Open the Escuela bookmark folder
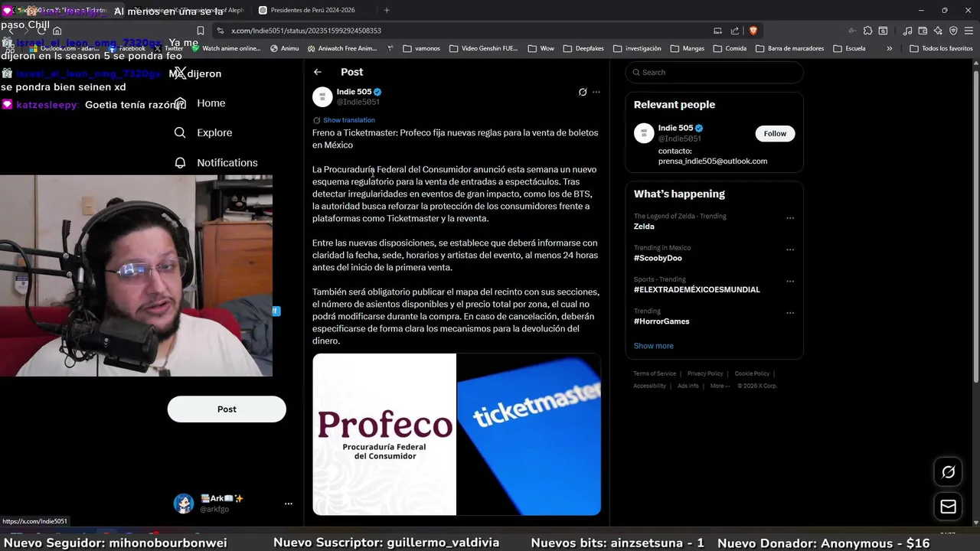This screenshot has height=551, width=980. point(848,48)
